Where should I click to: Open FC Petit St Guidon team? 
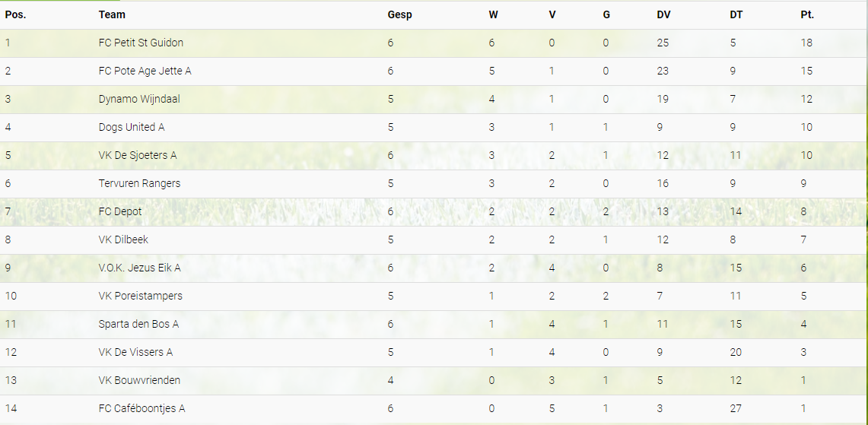(141, 43)
